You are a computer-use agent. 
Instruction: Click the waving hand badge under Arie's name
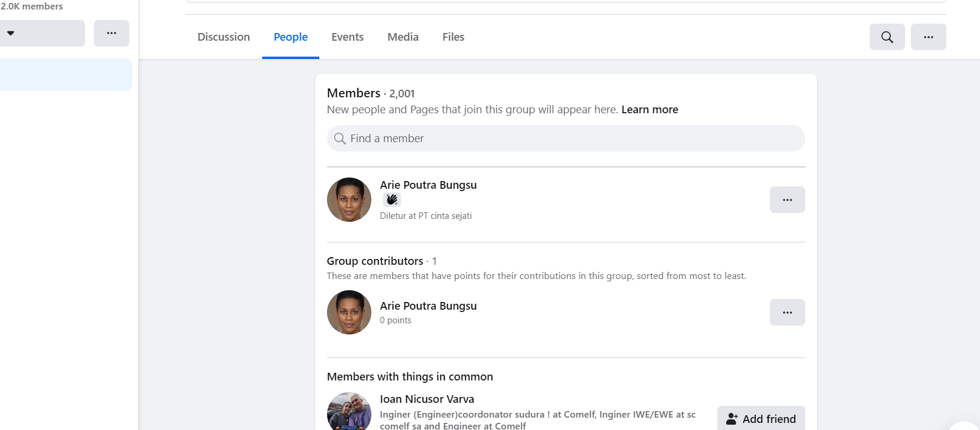pos(392,200)
